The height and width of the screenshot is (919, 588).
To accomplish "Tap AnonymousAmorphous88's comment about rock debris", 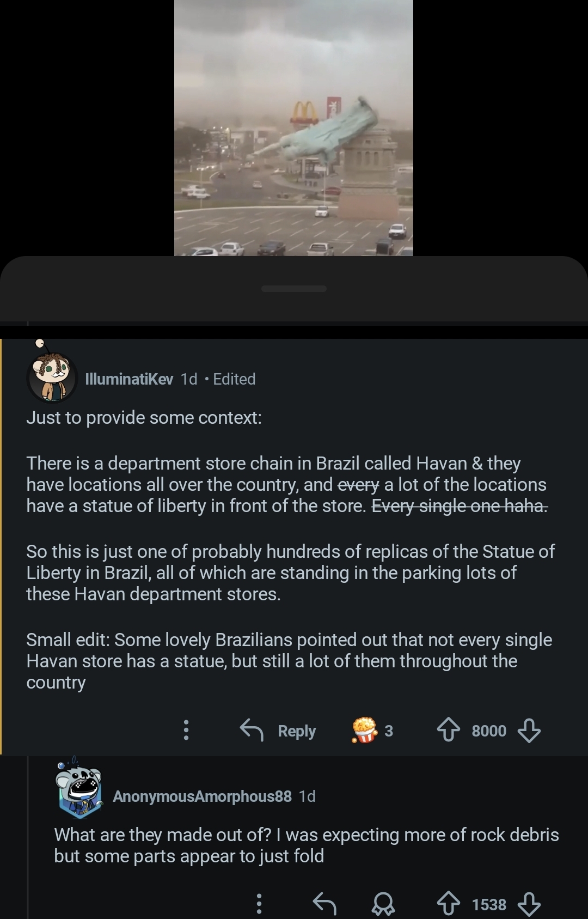I will [305, 845].
